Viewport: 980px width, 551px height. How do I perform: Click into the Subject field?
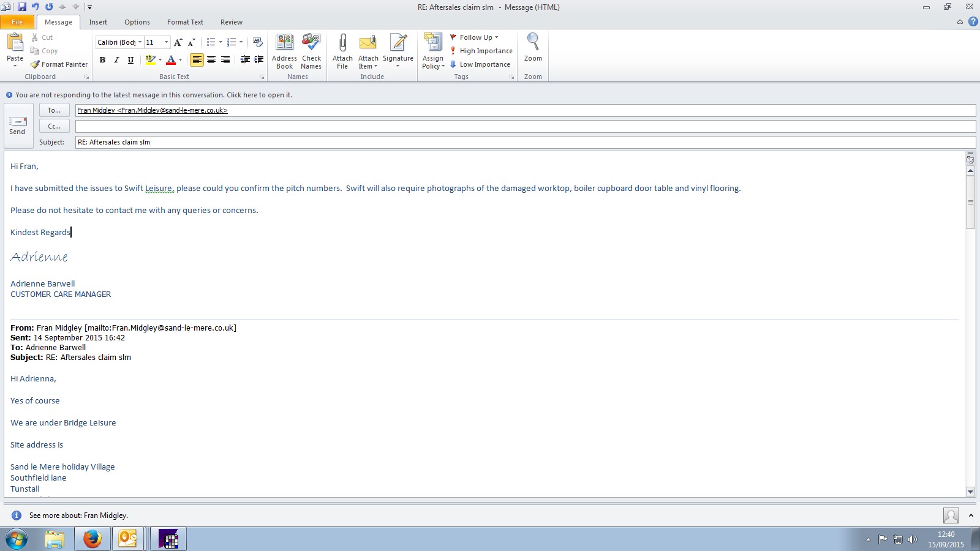[526, 142]
